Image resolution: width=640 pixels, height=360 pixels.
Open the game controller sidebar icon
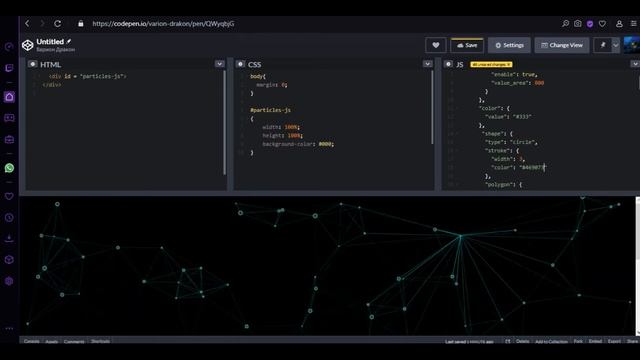9,118
